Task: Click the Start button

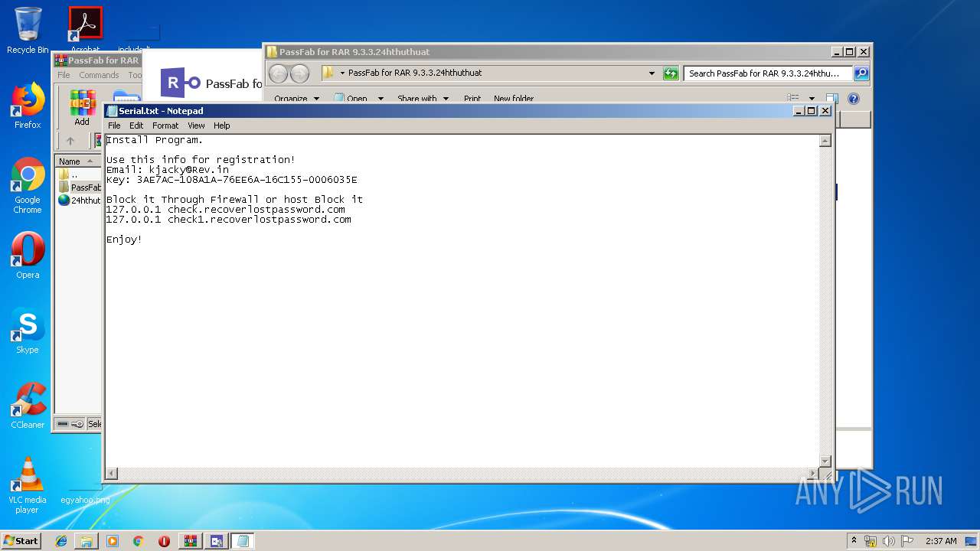Action: click(21, 540)
